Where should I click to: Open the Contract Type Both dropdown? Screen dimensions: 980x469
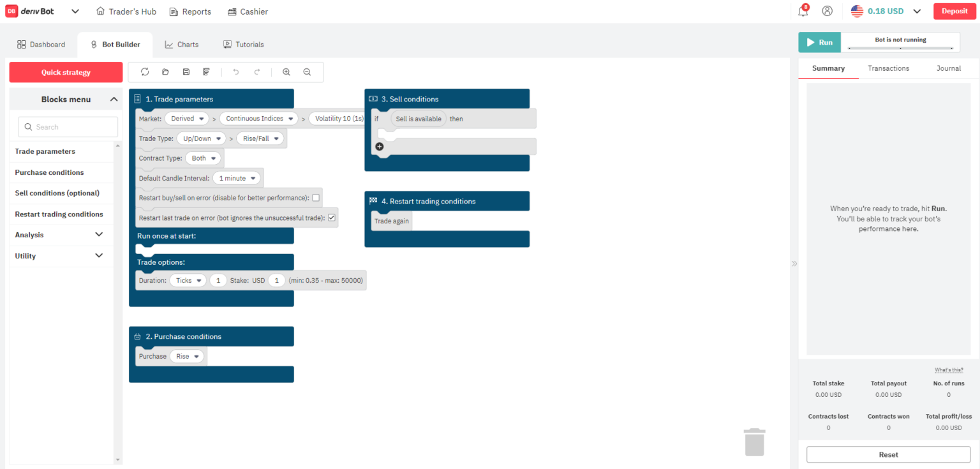click(x=203, y=158)
